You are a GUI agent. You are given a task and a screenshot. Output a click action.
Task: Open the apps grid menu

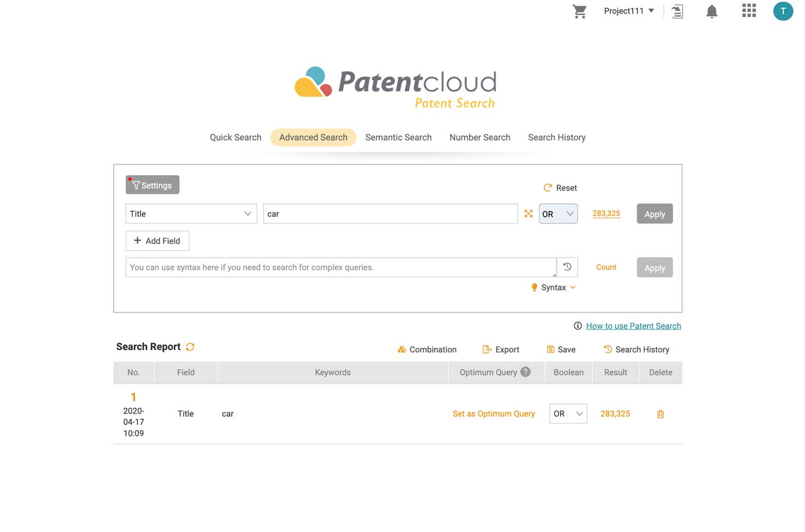point(749,10)
